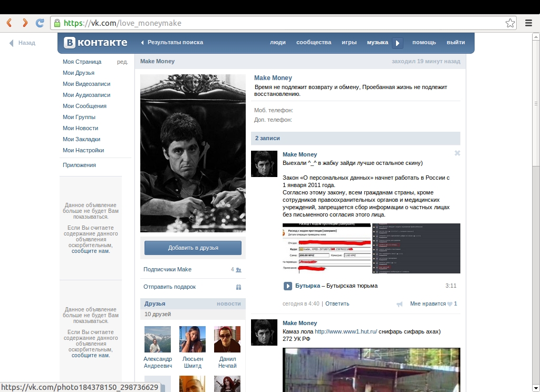The image size is (540, 392).
Task: Open the large profile photo
Action: [193, 153]
